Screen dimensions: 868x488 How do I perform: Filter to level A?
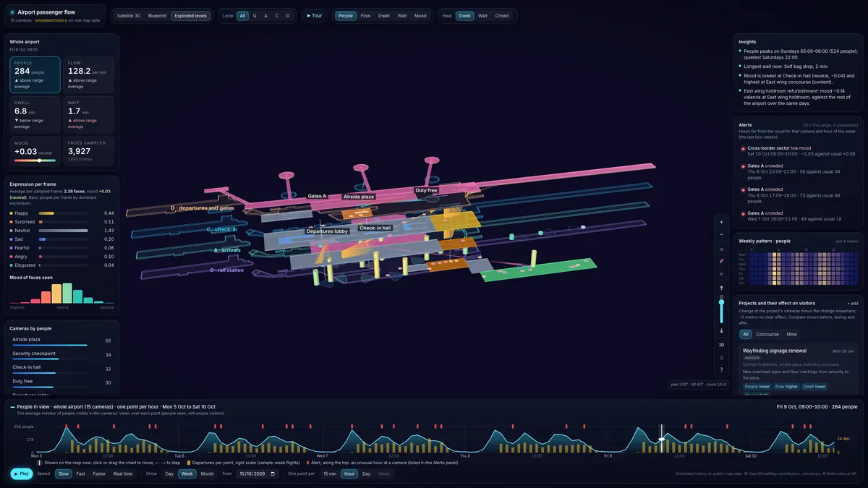tap(265, 15)
